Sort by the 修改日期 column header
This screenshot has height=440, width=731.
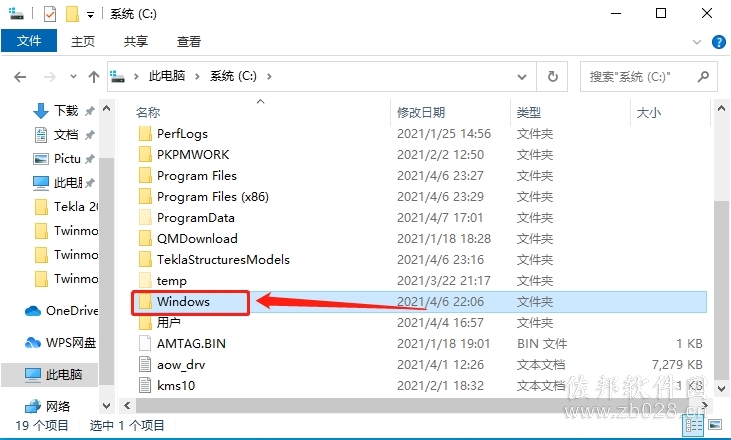421,112
